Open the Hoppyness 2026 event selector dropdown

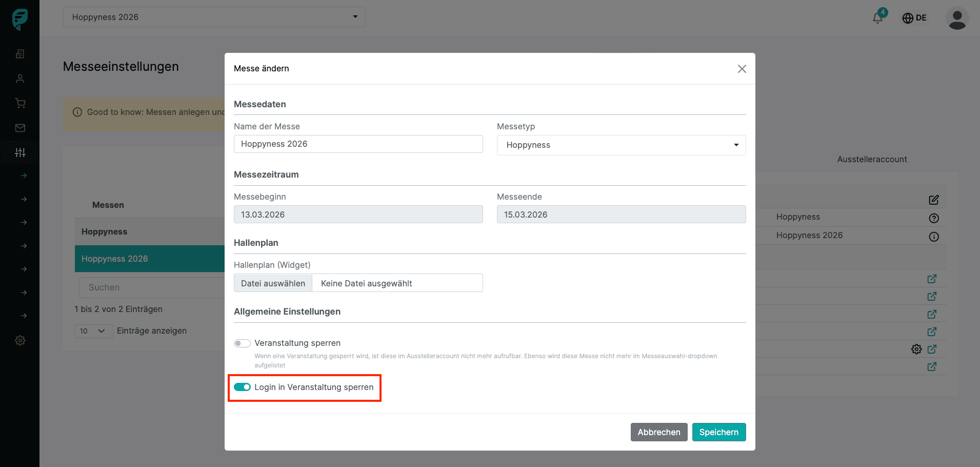point(214,17)
